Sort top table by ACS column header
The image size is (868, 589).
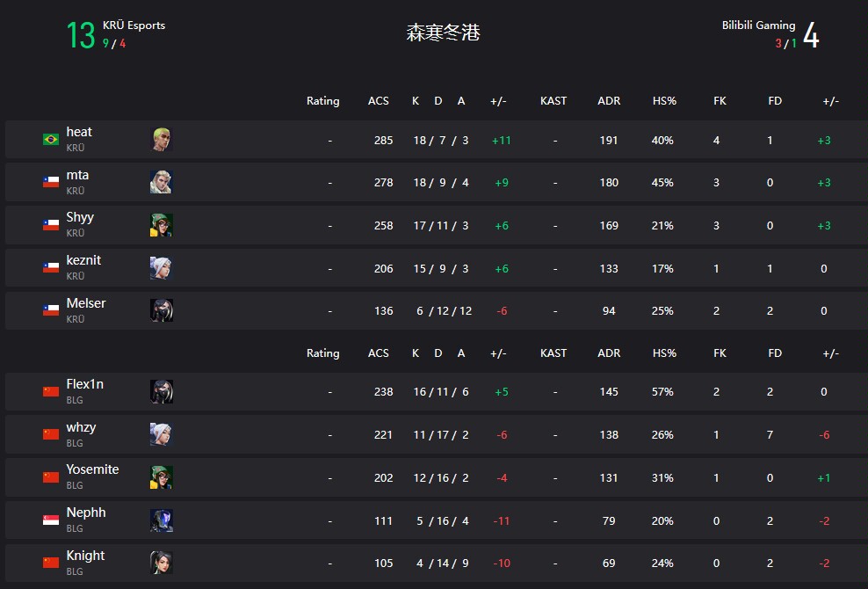click(x=379, y=101)
